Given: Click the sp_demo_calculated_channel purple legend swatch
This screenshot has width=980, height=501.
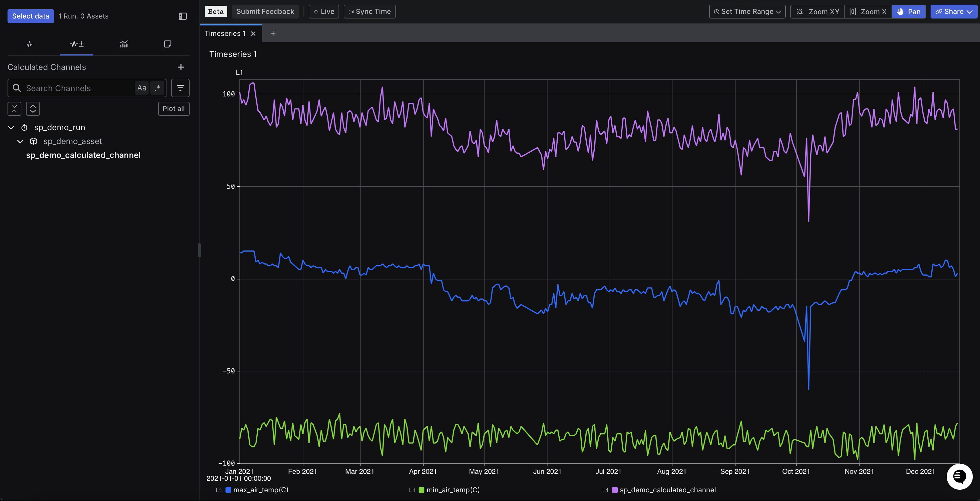Looking at the screenshot, I should pyautogui.click(x=615, y=490).
